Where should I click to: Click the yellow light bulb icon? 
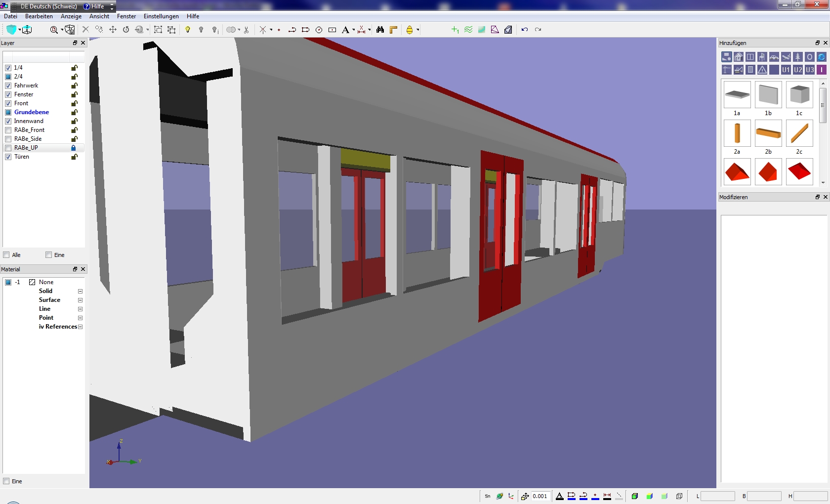click(x=188, y=30)
